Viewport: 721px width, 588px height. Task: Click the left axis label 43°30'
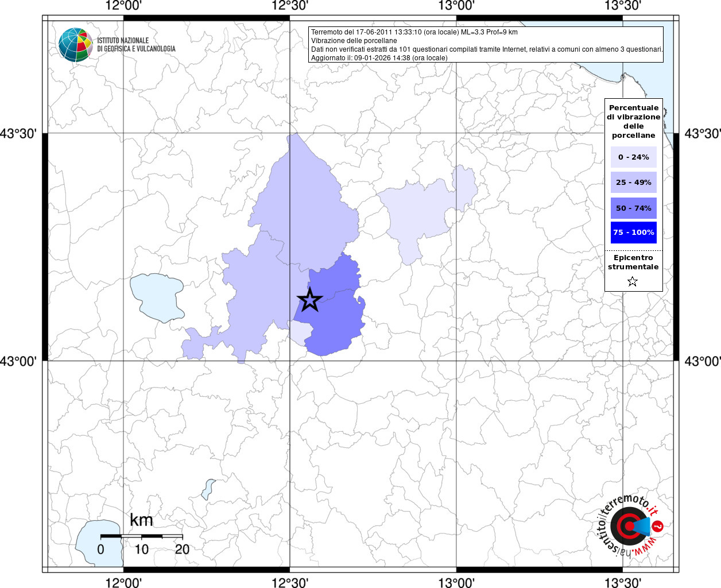pos(18,133)
